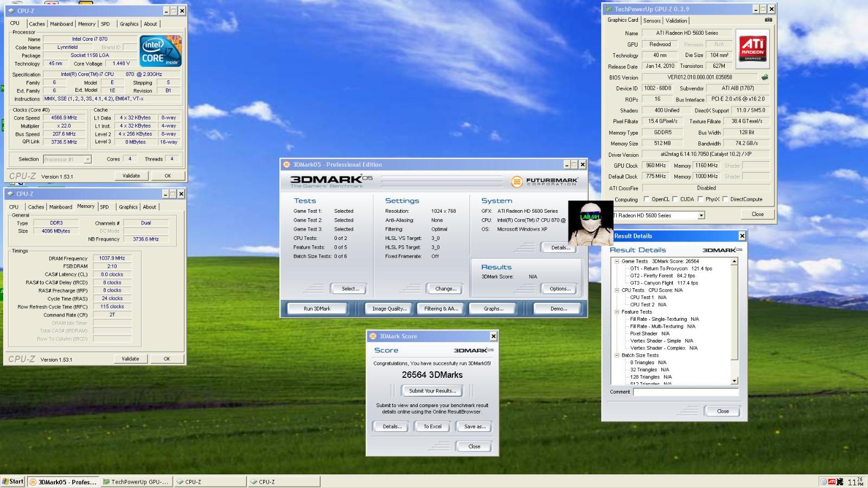Click the 3DMark05 window title bar icon
The height and width of the screenshot is (488, 868).
[286, 164]
